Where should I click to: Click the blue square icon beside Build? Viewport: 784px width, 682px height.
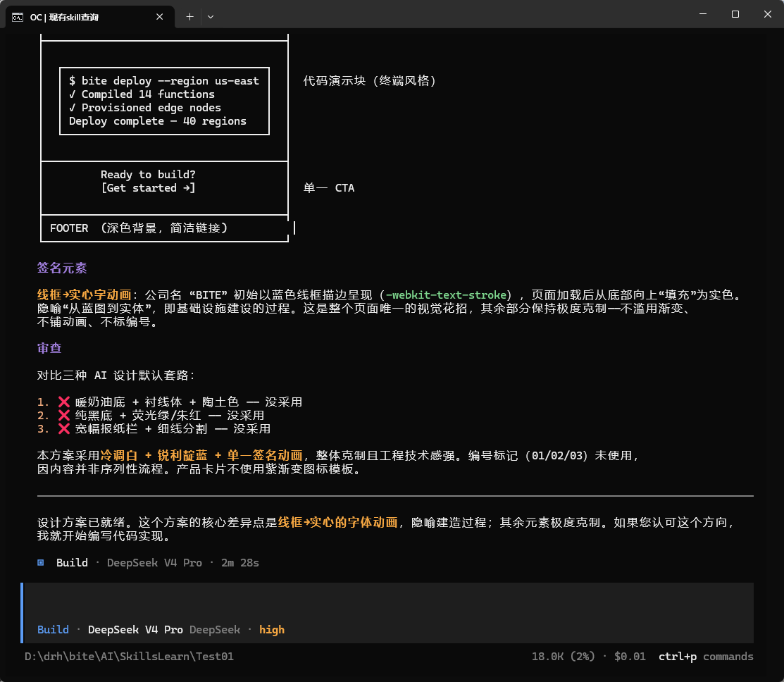click(x=40, y=562)
